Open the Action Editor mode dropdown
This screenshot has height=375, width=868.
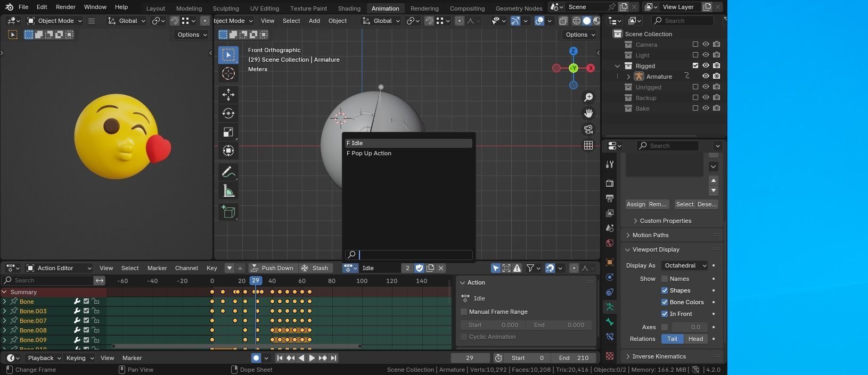click(59, 268)
